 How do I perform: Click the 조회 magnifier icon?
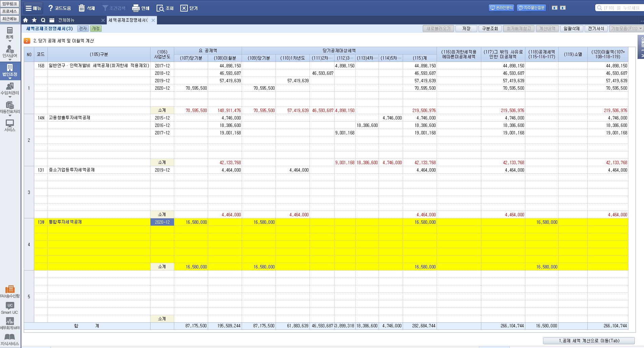point(160,8)
